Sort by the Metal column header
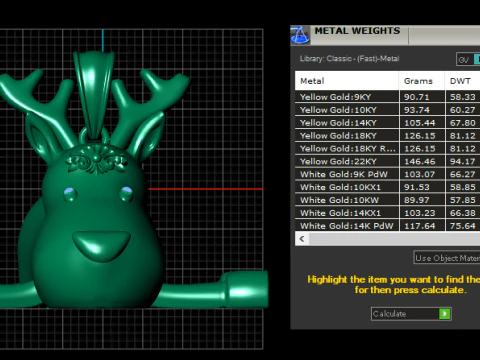The height and width of the screenshot is (360, 480). (x=347, y=81)
